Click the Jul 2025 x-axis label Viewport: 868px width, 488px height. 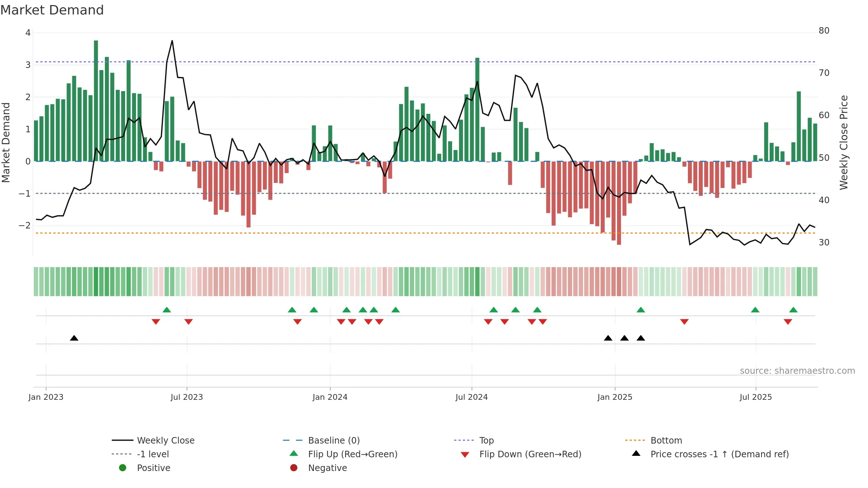click(756, 397)
